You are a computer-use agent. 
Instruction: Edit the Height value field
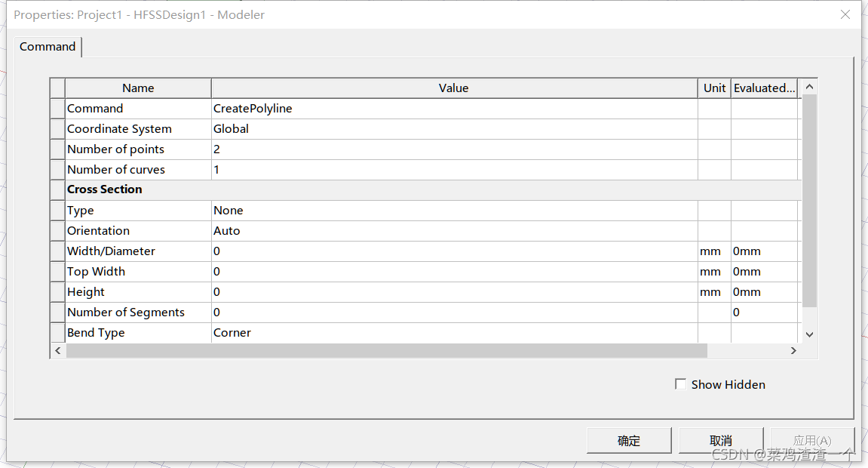(x=454, y=292)
